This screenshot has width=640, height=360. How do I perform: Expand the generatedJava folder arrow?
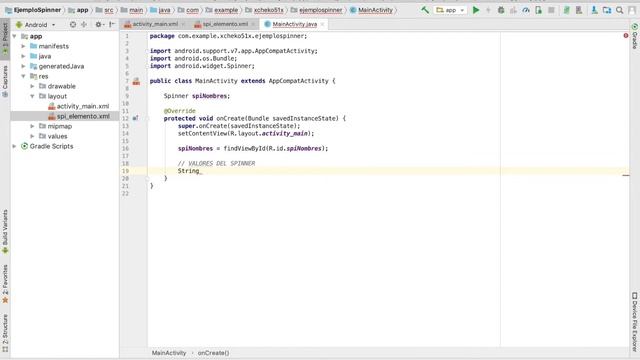pos(24,66)
